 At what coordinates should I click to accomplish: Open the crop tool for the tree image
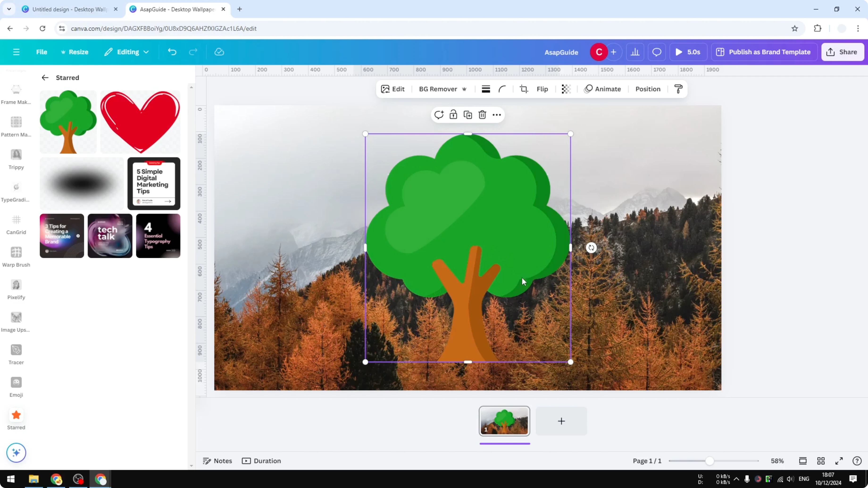point(524,89)
